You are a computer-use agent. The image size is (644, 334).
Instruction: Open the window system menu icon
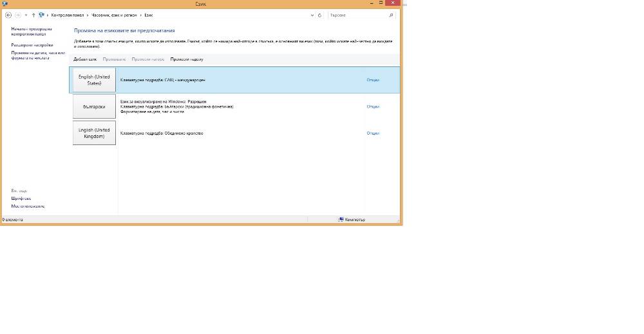[5, 3]
